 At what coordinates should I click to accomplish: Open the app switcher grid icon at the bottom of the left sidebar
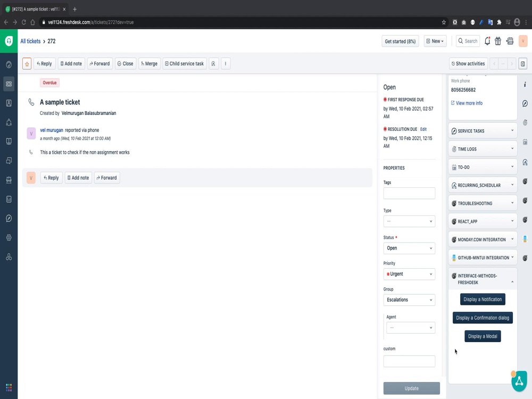[x=9, y=387]
